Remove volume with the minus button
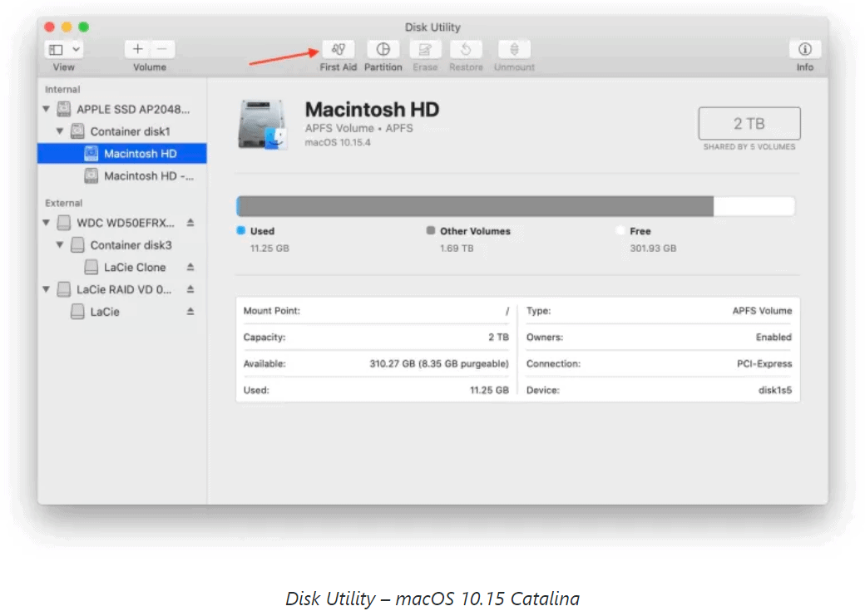Viewport: 865px width, 616px height. (x=162, y=50)
